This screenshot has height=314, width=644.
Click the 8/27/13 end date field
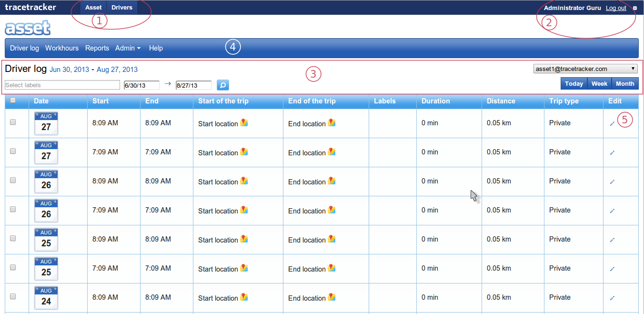(x=194, y=85)
